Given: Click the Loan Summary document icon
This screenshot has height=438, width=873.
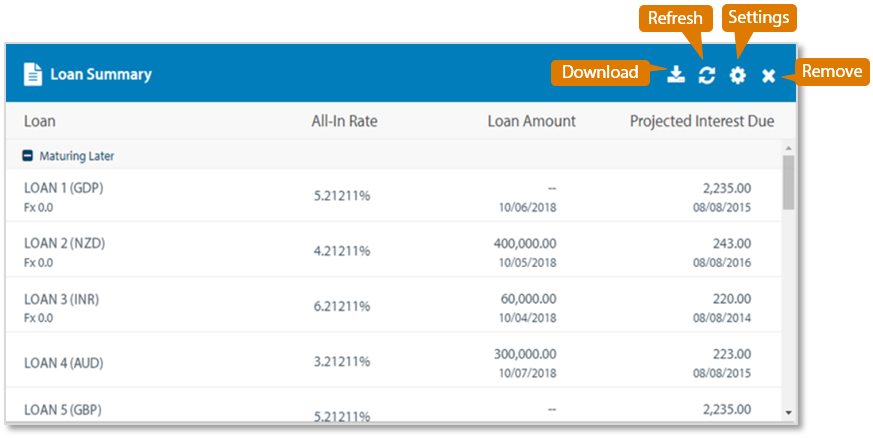Looking at the screenshot, I should (x=33, y=74).
